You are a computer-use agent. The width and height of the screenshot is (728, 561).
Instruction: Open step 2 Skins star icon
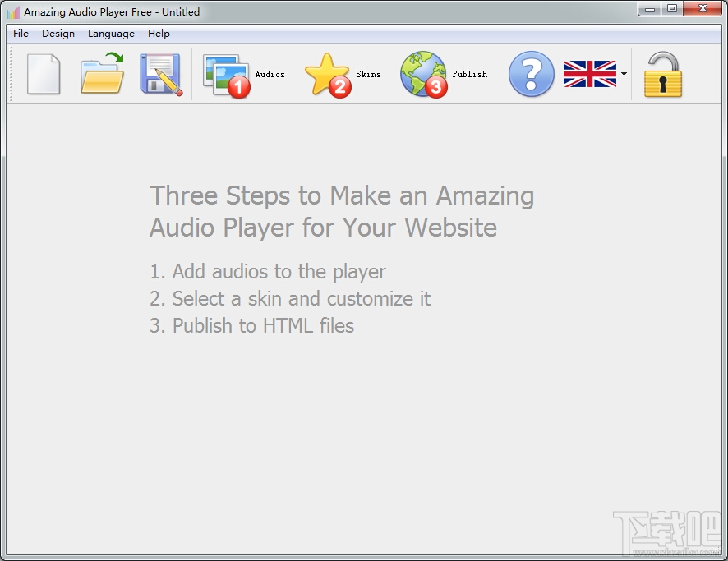tap(328, 75)
